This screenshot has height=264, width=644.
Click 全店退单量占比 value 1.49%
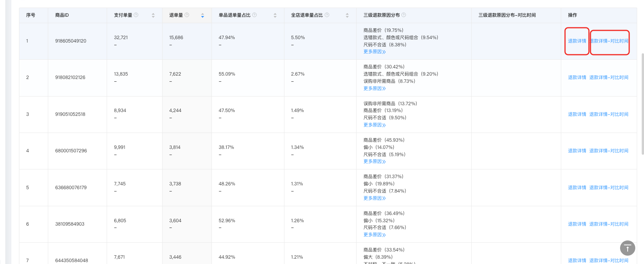[x=297, y=111]
